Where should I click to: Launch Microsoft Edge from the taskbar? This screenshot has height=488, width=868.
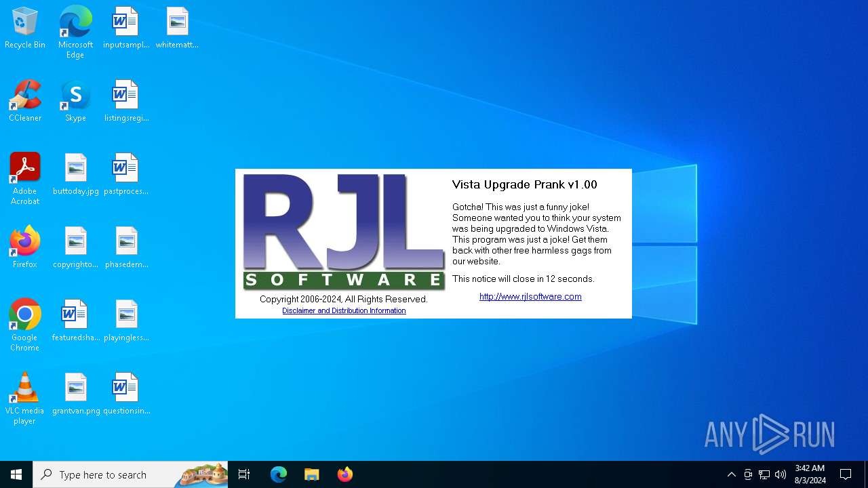[x=279, y=474]
